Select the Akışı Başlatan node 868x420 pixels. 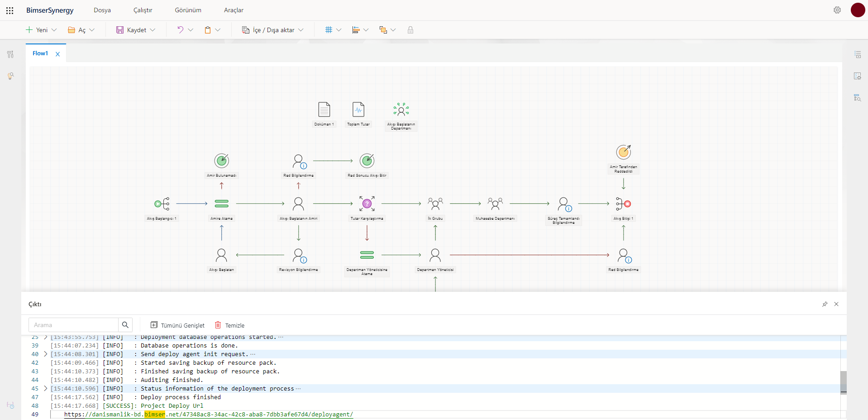click(222, 255)
